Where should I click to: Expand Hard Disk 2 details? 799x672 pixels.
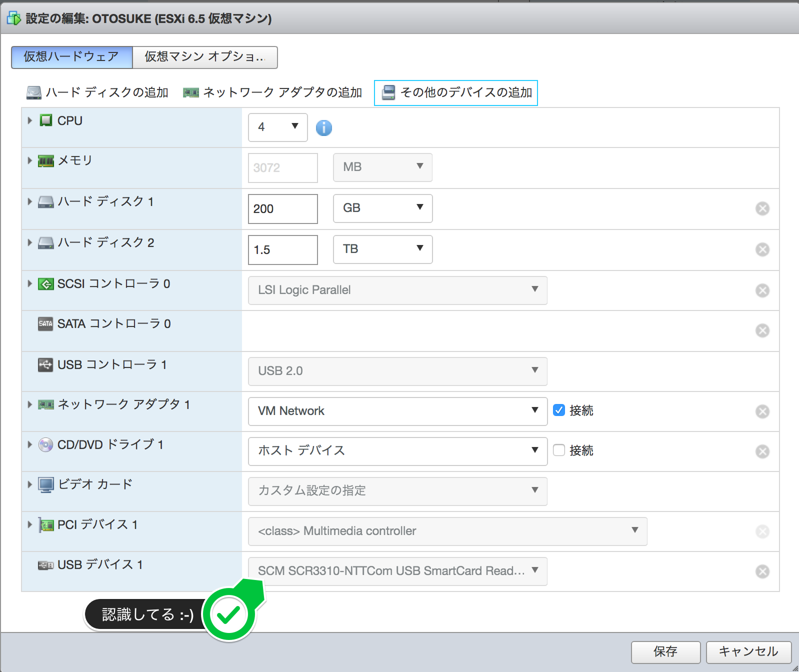pyautogui.click(x=30, y=242)
